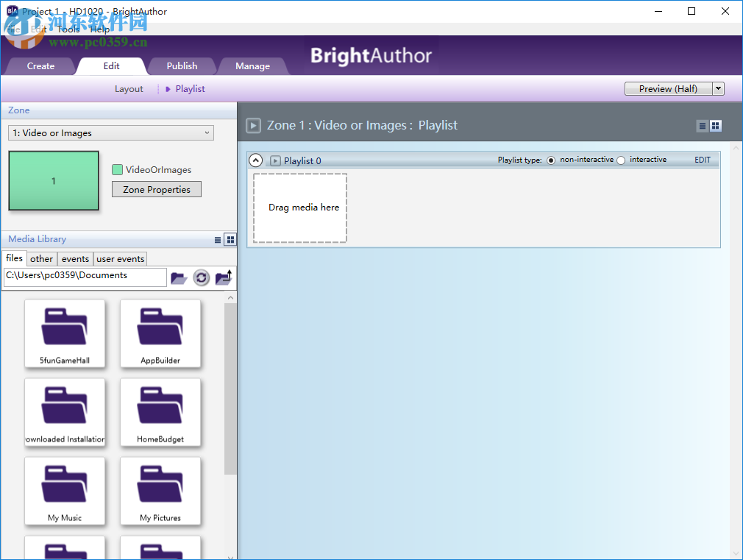Select the My Music folder
This screenshot has width=743, height=560.
(65, 491)
